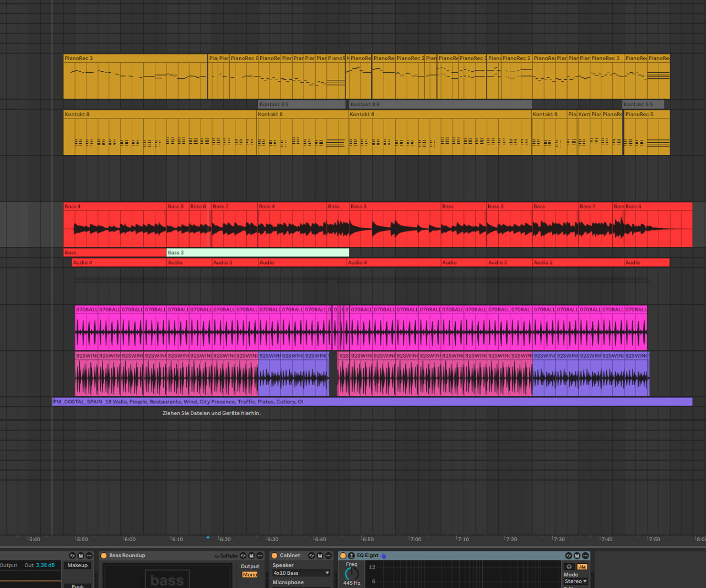Open the Stereo mode dropdown in EQ Eight
Viewport: 706px width, 588px height.
[x=576, y=581]
